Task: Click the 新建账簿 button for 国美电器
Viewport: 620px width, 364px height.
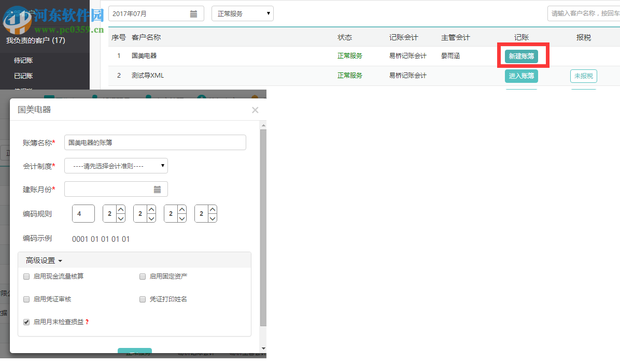Action: point(522,55)
